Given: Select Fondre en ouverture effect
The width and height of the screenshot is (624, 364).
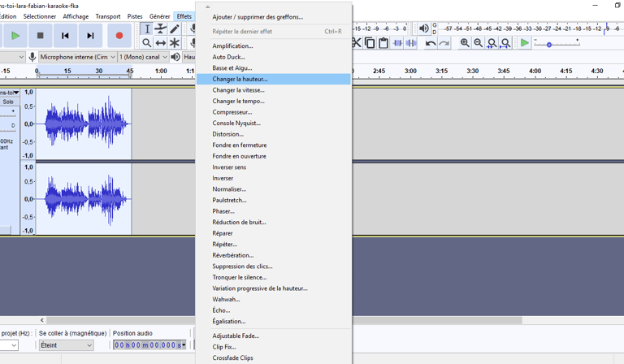Looking at the screenshot, I should [x=274, y=156].
